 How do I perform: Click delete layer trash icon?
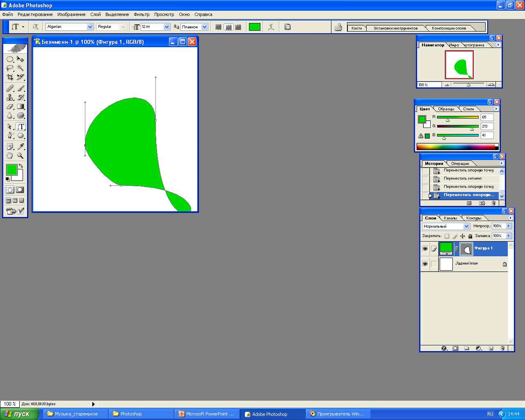pyautogui.click(x=502, y=348)
